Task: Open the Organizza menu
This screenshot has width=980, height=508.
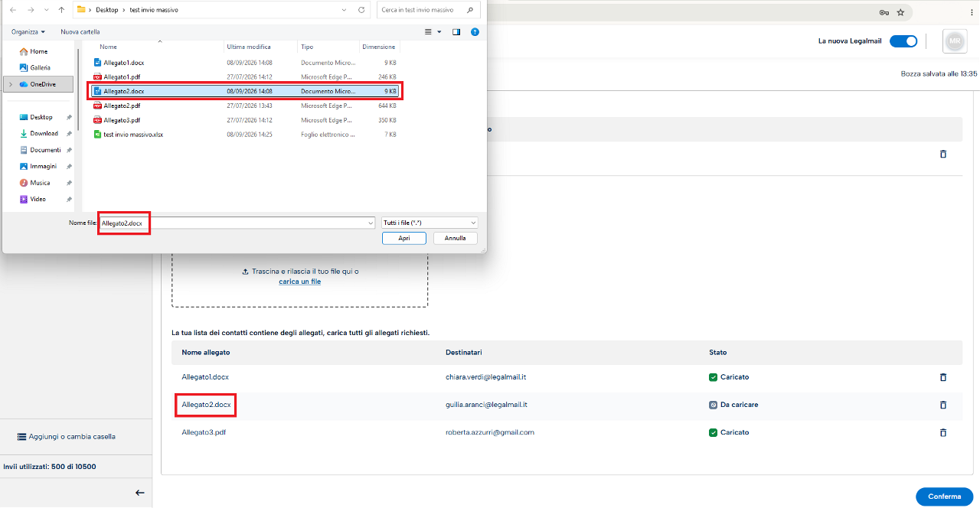Action: [x=28, y=32]
